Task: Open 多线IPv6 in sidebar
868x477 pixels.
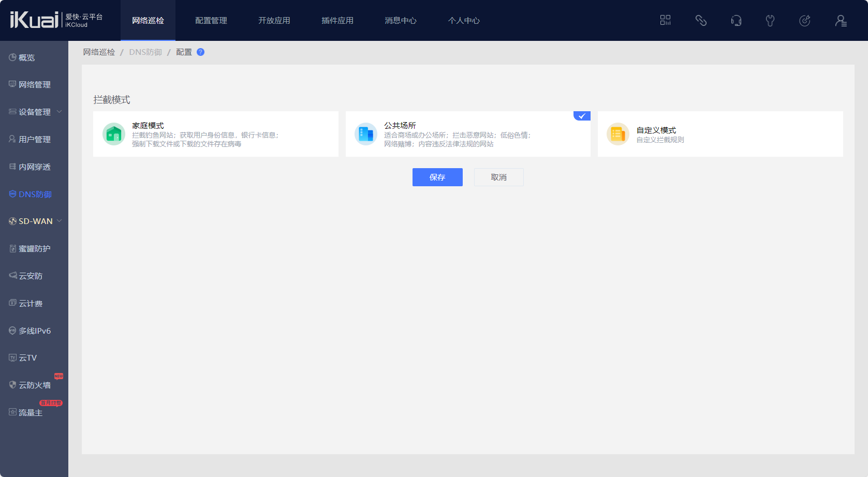Action: coord(34,331)
